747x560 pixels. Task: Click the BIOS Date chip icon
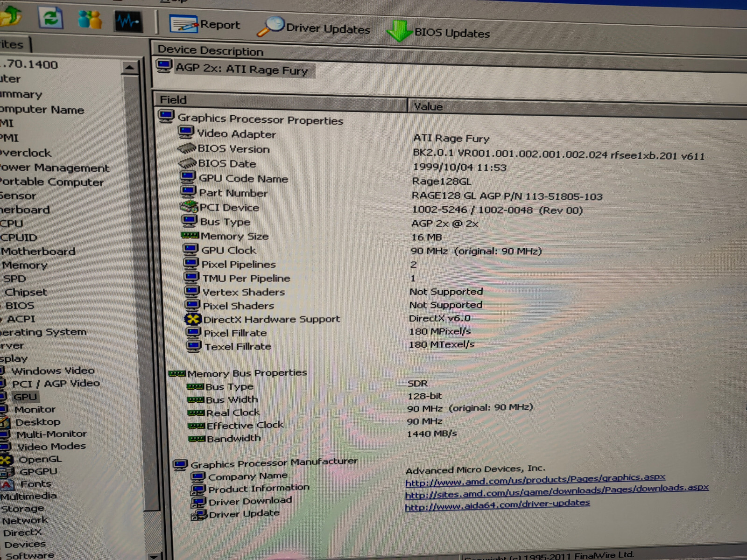[x=187, y=163]
